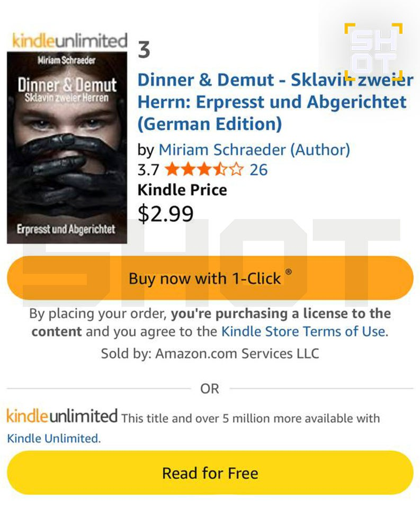Click the registered trademark symbol after 1-Click

(x=288, y=272)
